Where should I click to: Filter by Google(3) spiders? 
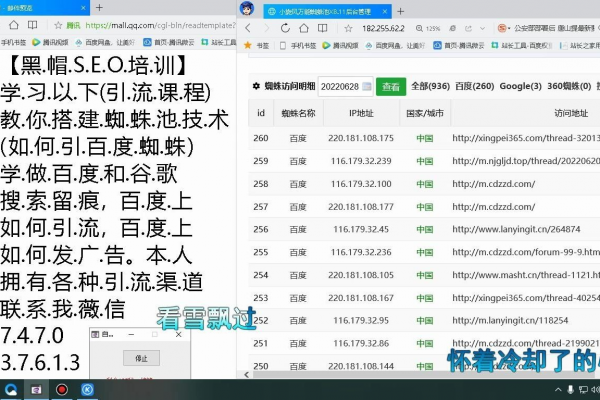pyautogui.click(x=520, y=86)
